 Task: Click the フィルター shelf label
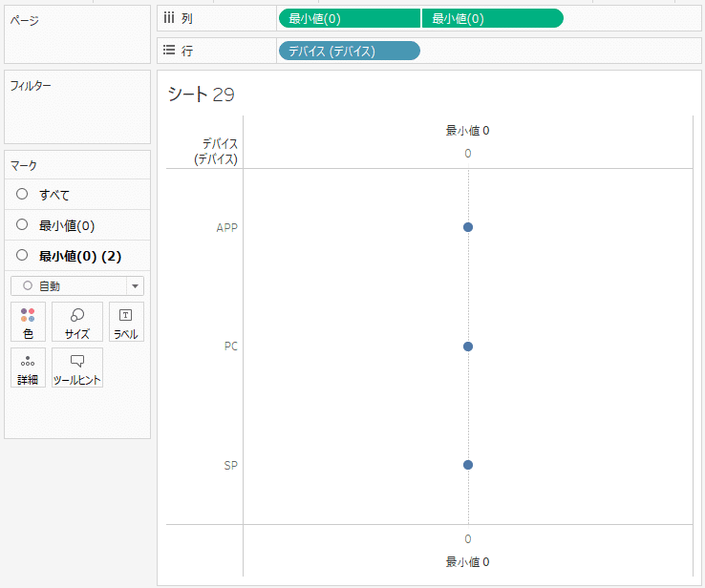coord(31,85)
